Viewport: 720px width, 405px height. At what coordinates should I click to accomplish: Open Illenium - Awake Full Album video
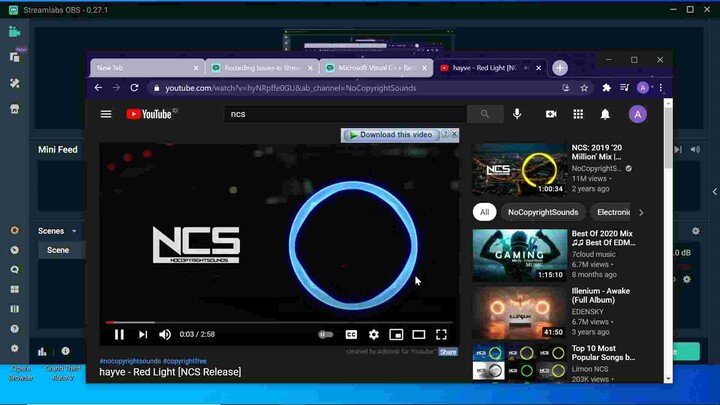[x=520, y=313]
